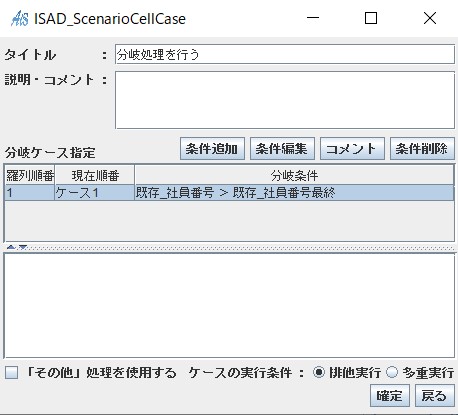Open the コメント button
Image resolution: width=458 pixels, height=415 pixels.
point(352,149)
